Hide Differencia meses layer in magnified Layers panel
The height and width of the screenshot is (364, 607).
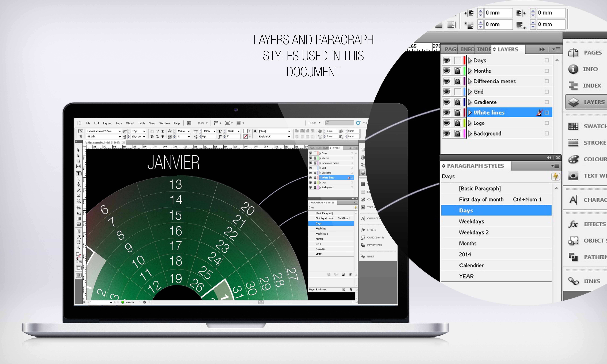(447, 81)
